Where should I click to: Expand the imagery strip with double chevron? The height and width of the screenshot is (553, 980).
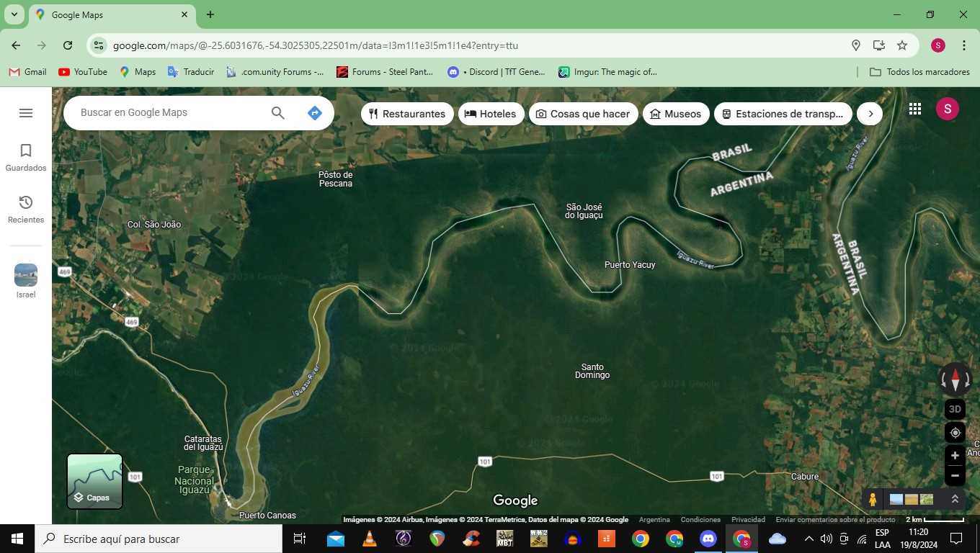click(x=955, y=499)
